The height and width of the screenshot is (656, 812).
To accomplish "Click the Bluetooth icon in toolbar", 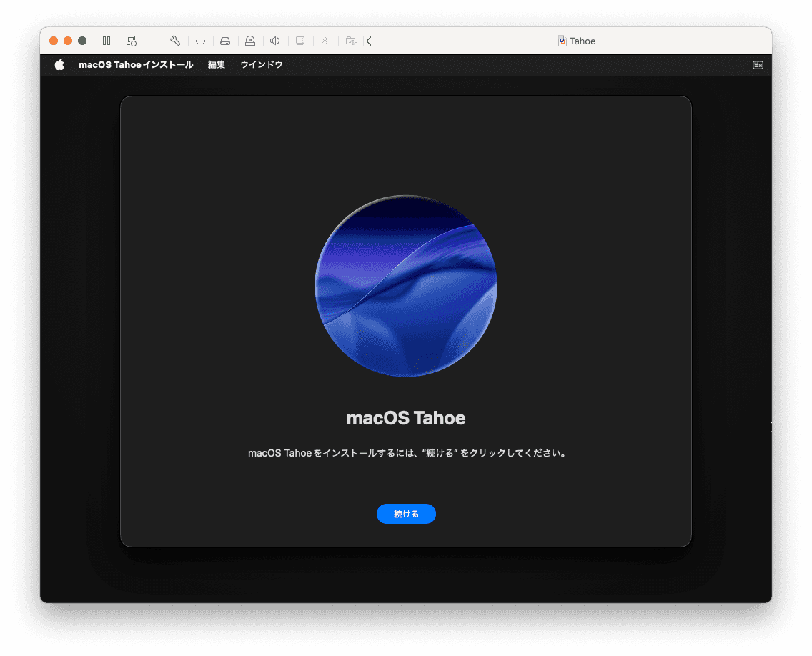I will point(325,41).
